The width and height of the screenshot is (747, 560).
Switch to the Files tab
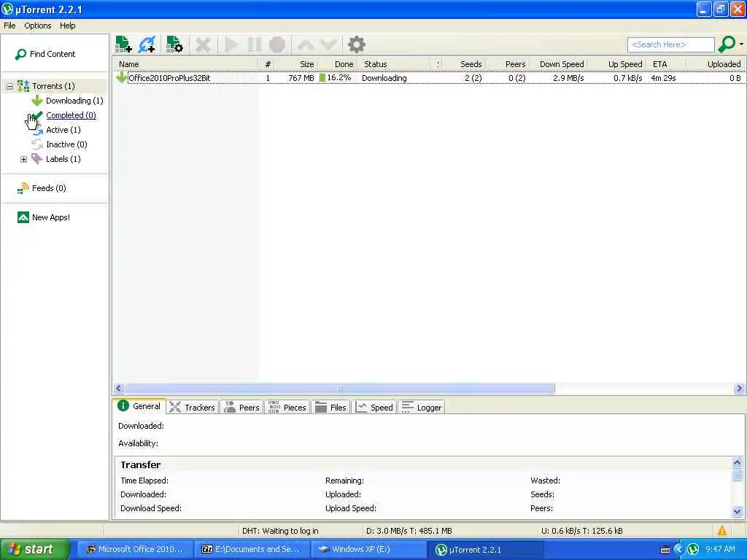pos(331,408)
